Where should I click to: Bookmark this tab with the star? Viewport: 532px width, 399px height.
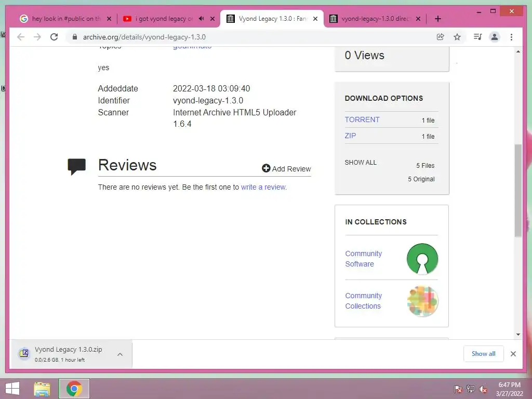click(x=457, y=37)
